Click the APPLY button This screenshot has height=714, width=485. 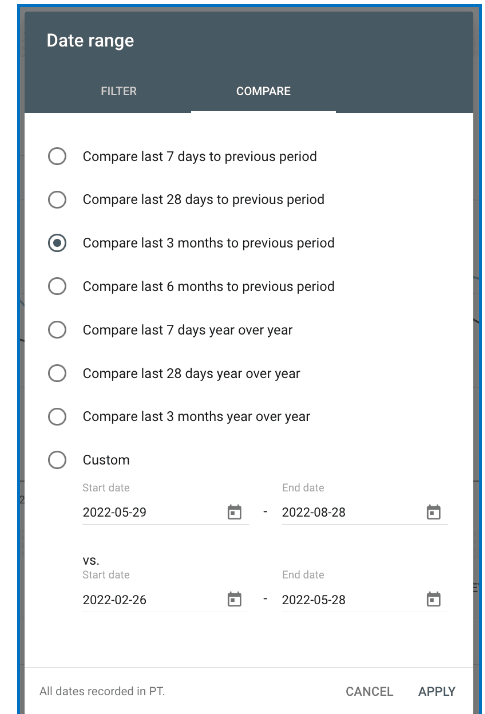click(437, 691)
